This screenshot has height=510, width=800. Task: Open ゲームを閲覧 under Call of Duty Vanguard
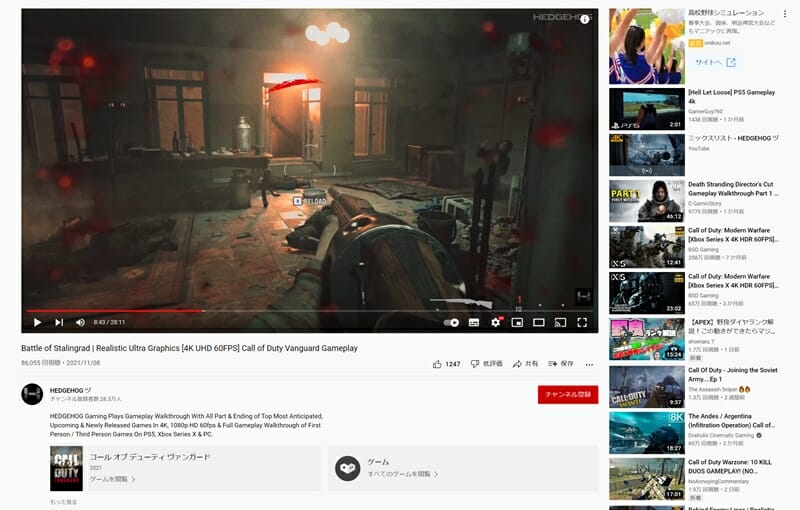pyautogui.click(x=112, y=479)
